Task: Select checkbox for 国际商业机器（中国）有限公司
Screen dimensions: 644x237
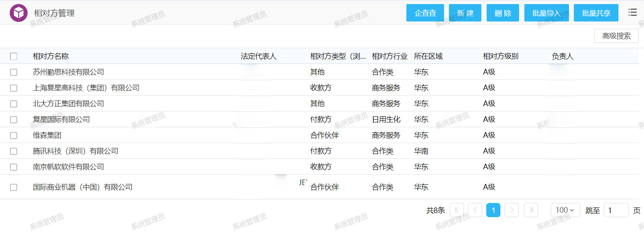Action: pyautogui.click(x=14, y=187)
